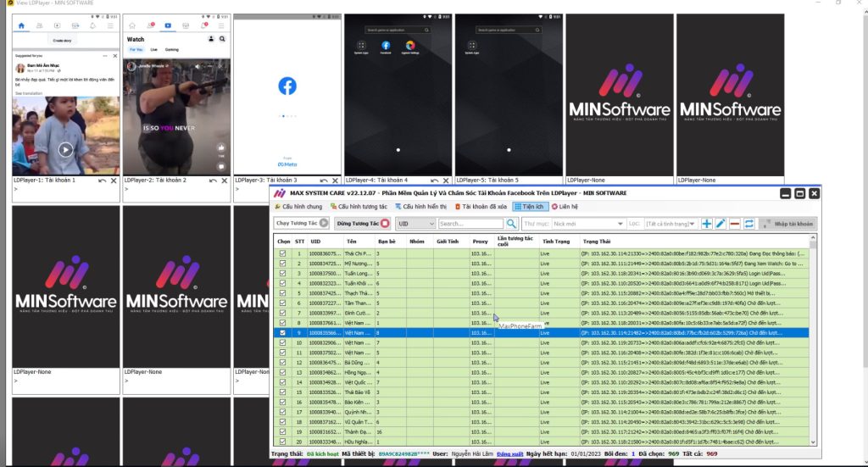Close the LDPlayer-1 preview with X icon

coord(114,181)
